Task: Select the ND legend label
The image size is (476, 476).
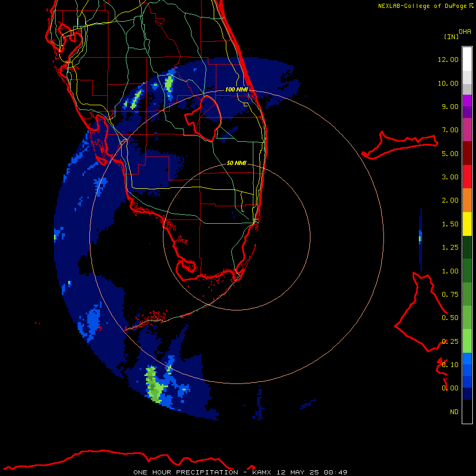Action: [454, 412]
